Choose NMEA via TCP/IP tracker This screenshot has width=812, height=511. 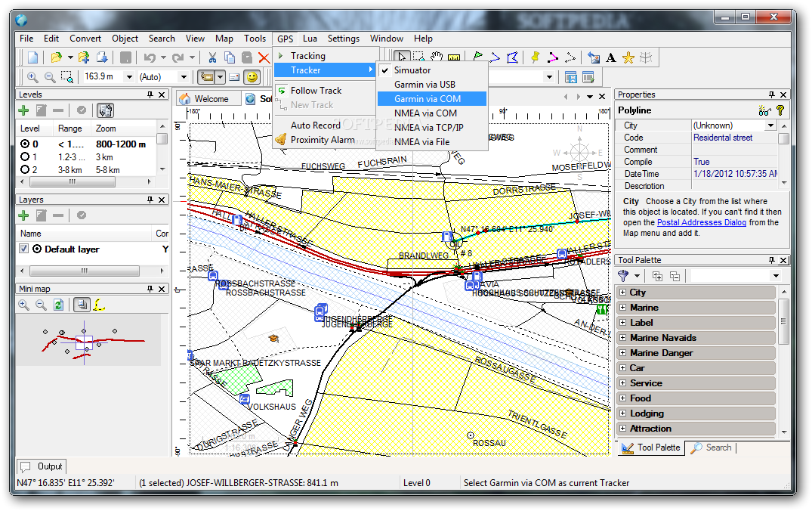428,128
